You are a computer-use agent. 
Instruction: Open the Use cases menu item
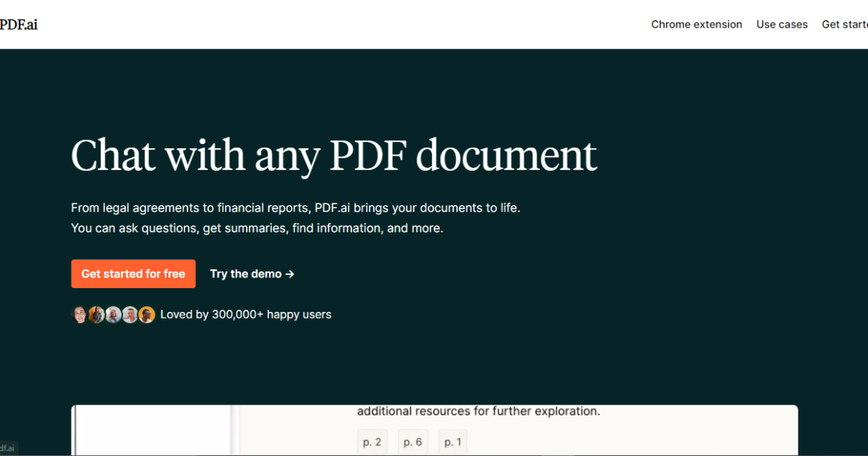[x=781, y=25]
